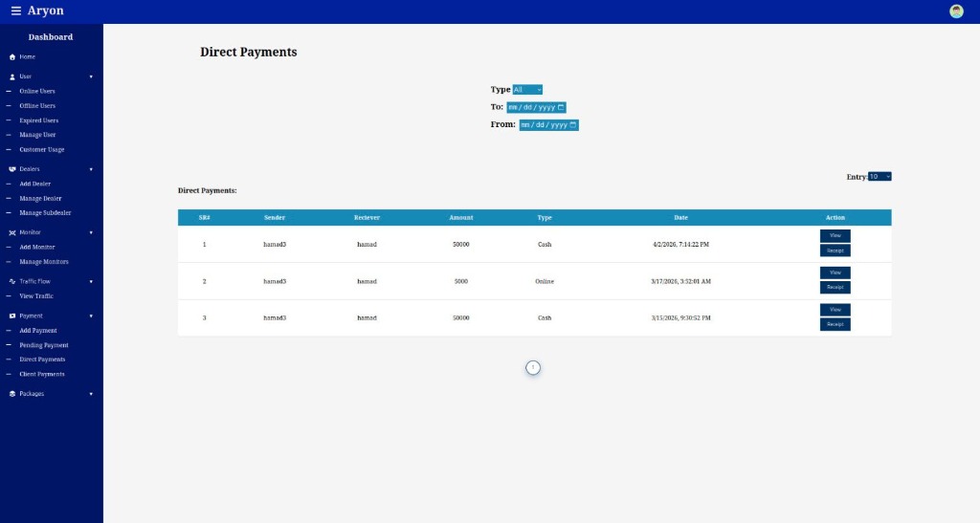This screenshot has width=980, height=523.
Task: Open Receipt for row 1 payment
Action: [835, 251]
